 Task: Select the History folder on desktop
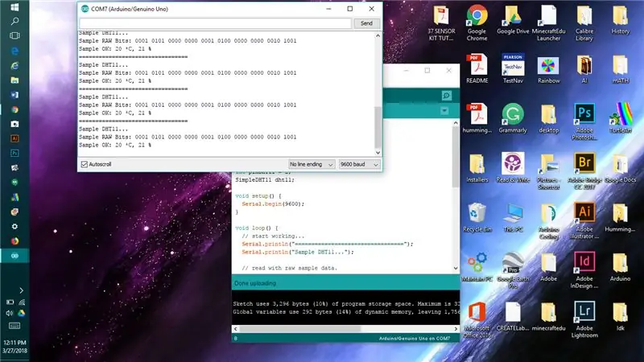coord(620,19)
